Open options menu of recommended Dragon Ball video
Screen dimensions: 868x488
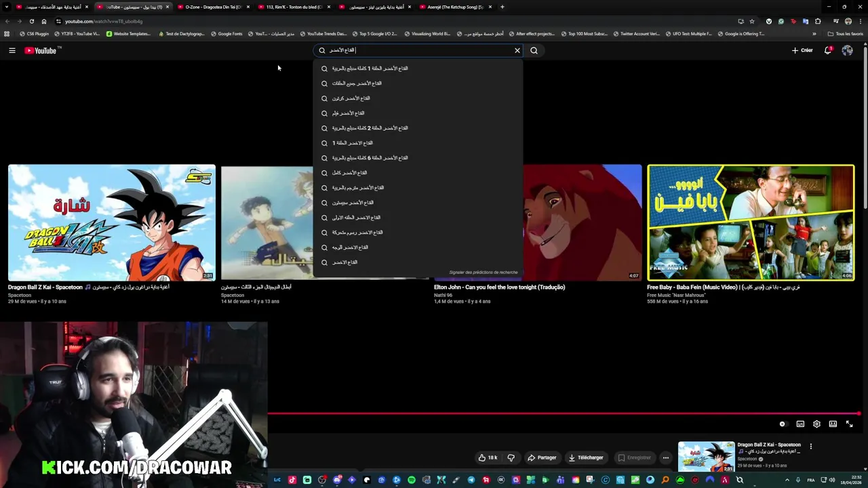pos(810,447)
